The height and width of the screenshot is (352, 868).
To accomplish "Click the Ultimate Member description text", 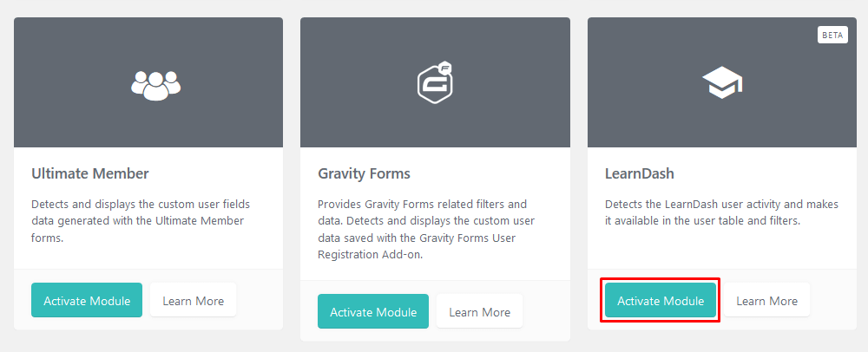I will (141, 221).
